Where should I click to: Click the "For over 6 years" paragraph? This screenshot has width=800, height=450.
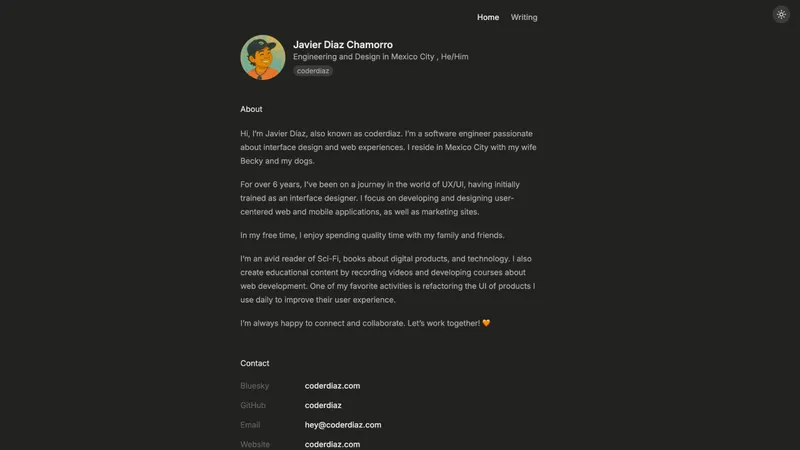pyautogui.click(x=379, y=198)
